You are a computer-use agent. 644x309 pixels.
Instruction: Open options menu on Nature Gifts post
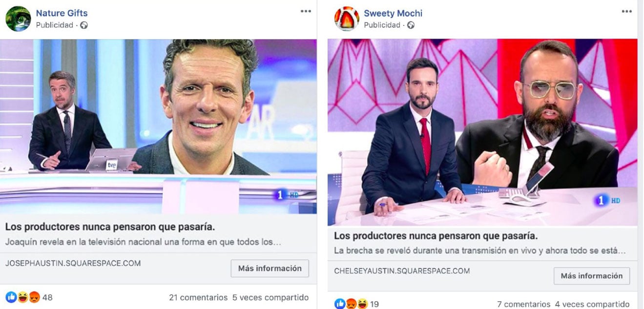pos(306,11)
